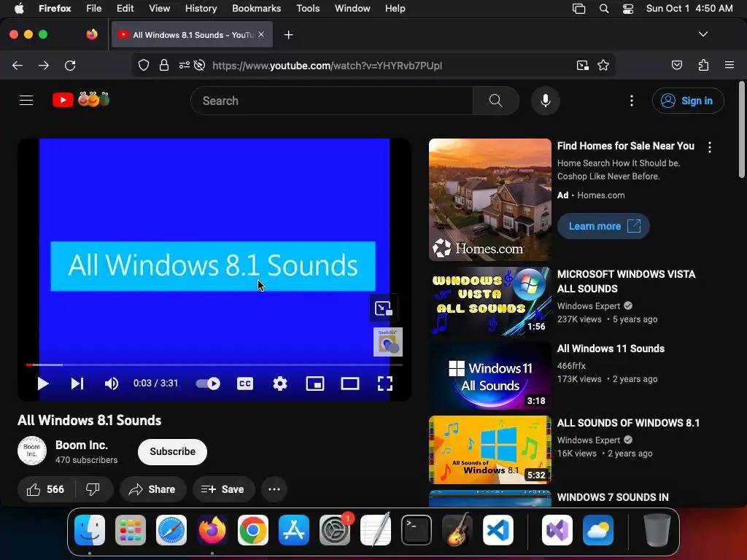747x560 pixels.
Task: Skip to next video in player
Action: pyautogui.click(x=77, y=384)
